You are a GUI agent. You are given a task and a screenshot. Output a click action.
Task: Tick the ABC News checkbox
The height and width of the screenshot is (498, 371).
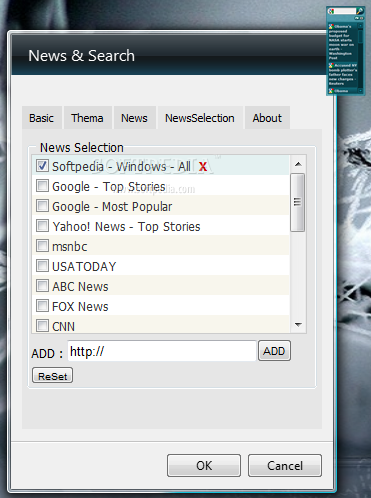tap(42, 285)
